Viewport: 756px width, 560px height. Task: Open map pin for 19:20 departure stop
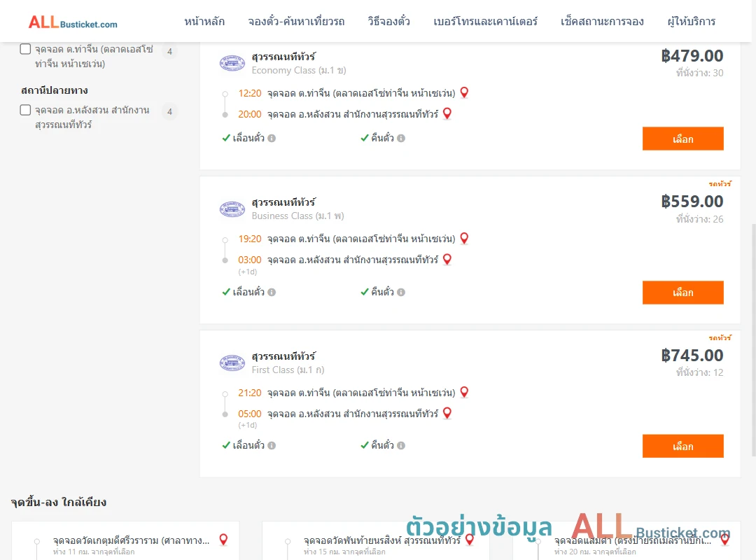tap(464, 238)
